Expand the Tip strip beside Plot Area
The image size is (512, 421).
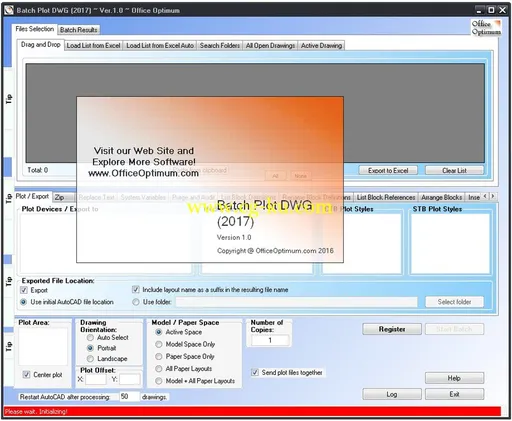click(x=9, y=346)
